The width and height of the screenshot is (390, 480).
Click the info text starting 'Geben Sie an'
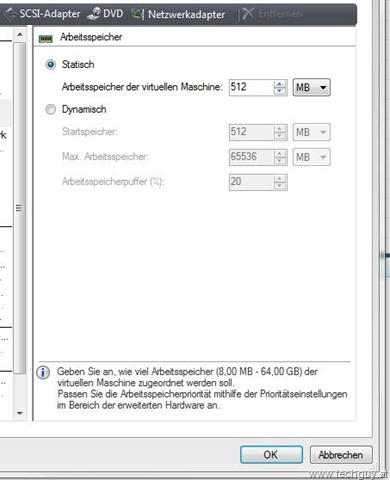point(202,388)
